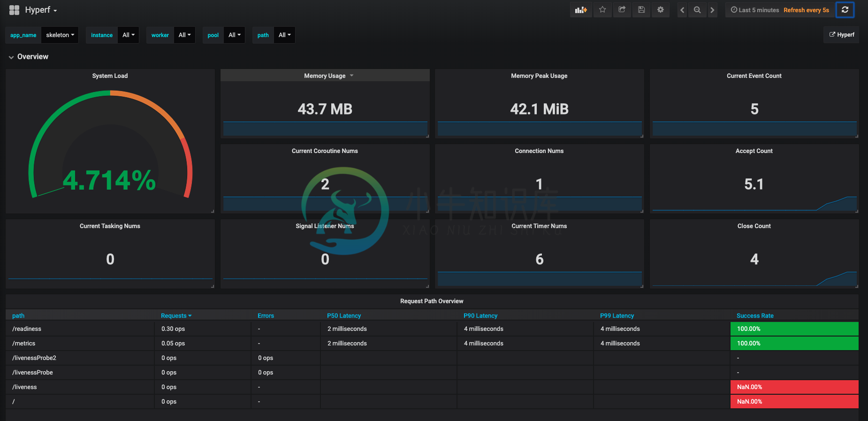Click the 43.7 MB memory value
868x421 pixels.
click(x=325, y=109)
